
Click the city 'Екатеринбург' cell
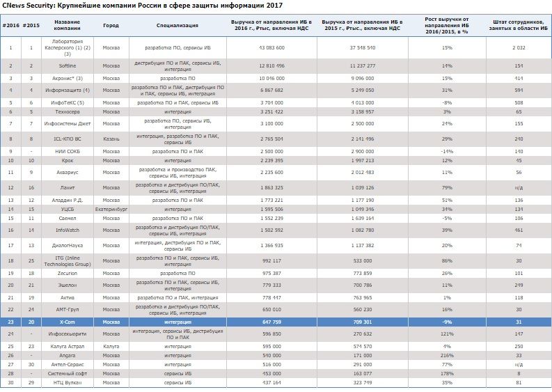coord(111,209)
